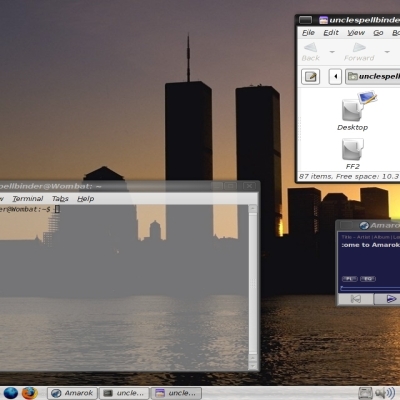Open the Amarok player window menu button
The height and width of the screenshot is (400, 400).
(346, 226)
